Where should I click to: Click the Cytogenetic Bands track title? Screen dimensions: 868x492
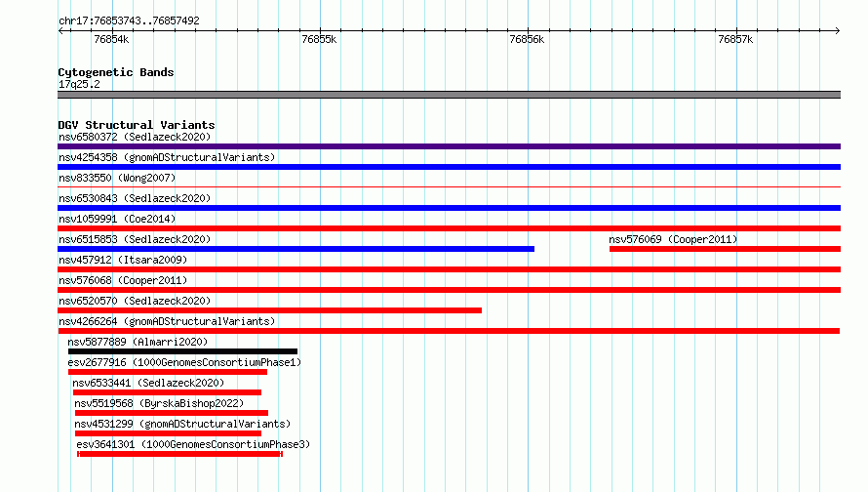click(x=116, y=72)
